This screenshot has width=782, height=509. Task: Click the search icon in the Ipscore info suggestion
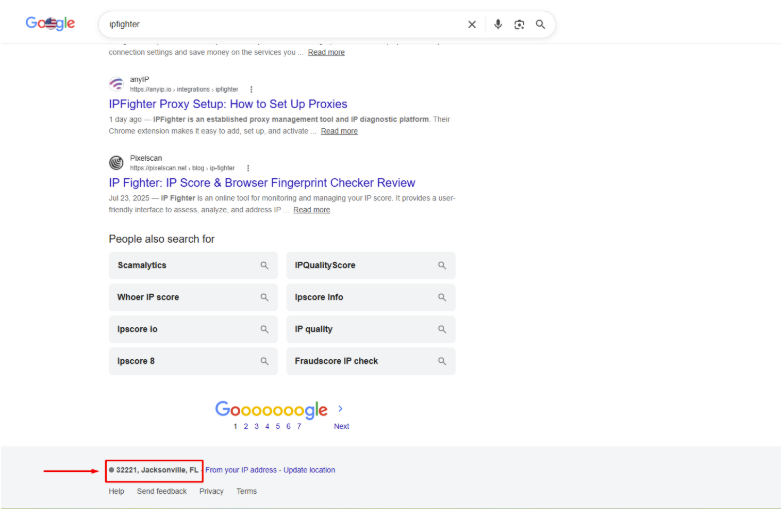[x=442, y=297]
